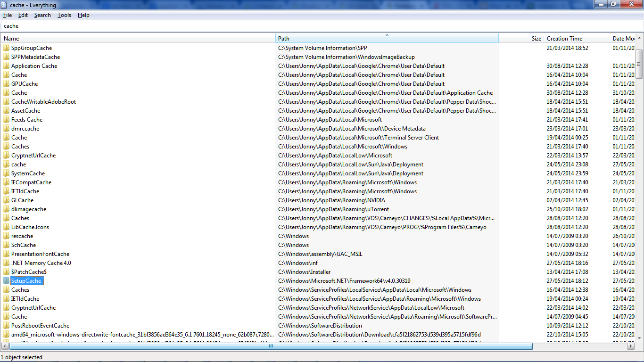Click the folder icon beside SppGroupCache

pos(6,48)
